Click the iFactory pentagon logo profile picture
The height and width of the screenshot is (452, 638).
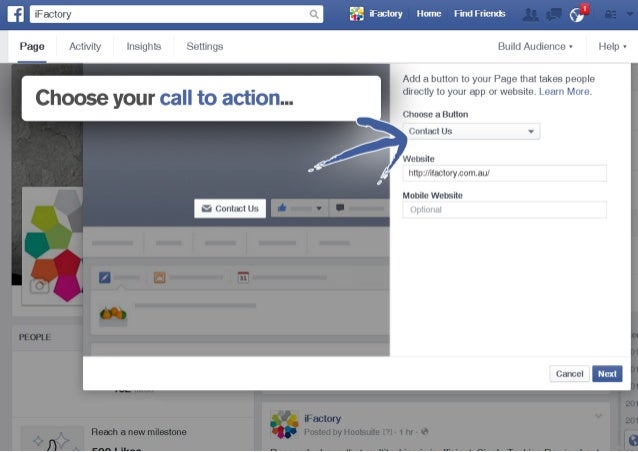[x=53, y=246]
